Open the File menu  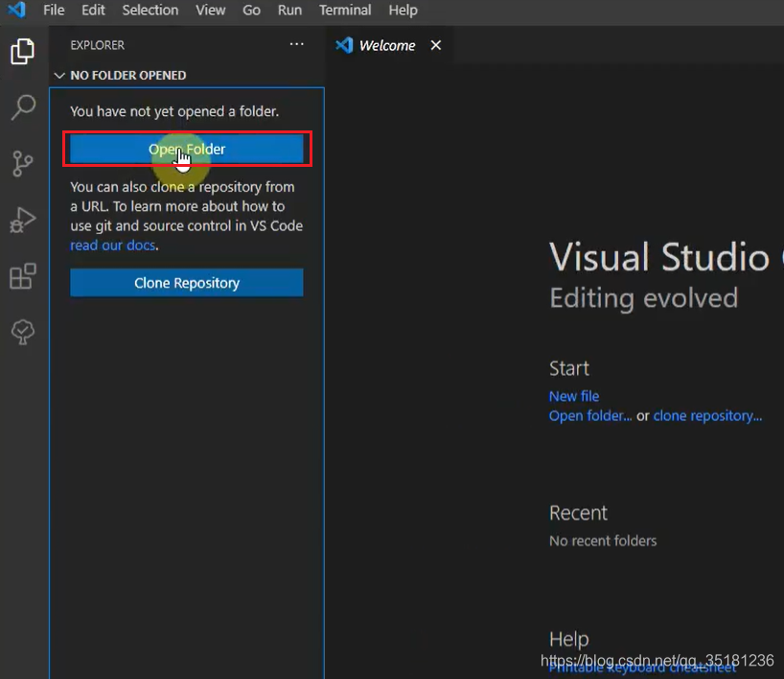point(54,10)
